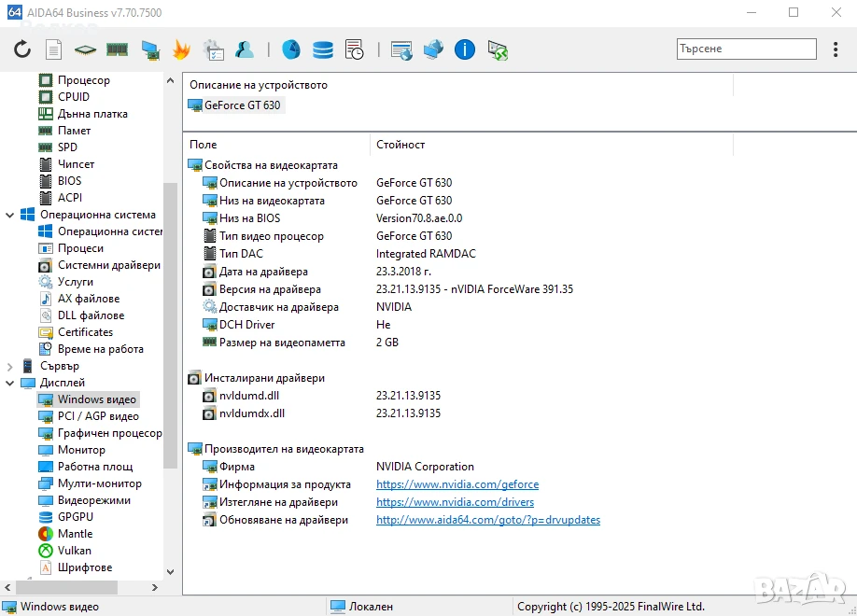Open the nvidia.com/geforce product link
The height and width of the screenshot is (616, 857).
point(457,484)
